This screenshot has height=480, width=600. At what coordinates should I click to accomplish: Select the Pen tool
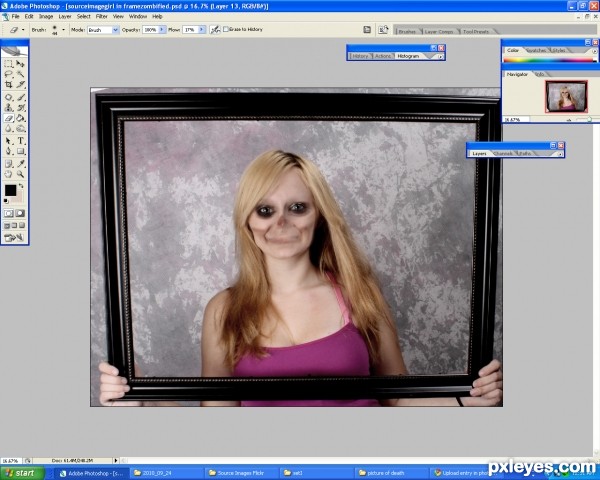tap(8, 151)
